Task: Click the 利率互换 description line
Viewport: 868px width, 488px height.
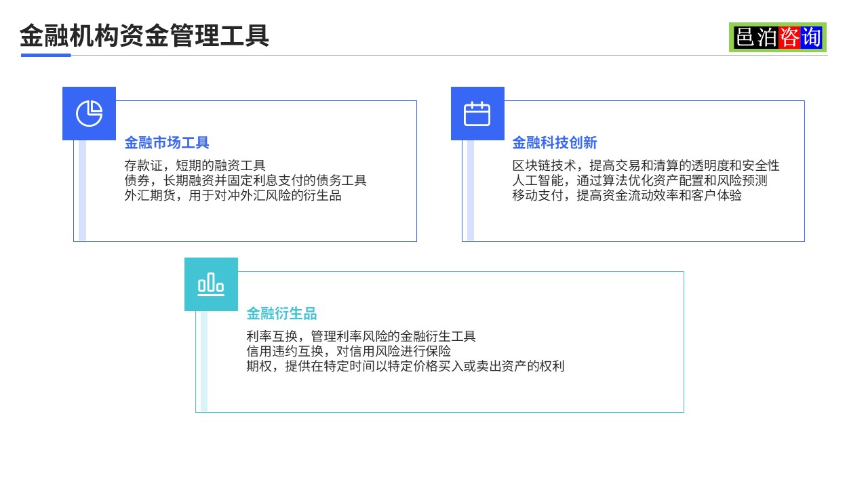Action: [x=361, y=335]
